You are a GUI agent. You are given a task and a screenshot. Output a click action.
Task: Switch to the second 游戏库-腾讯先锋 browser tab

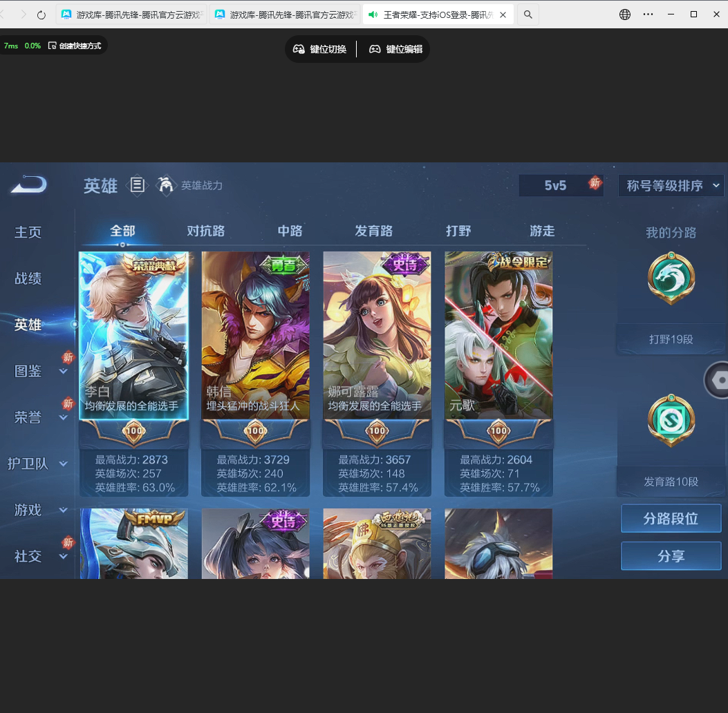tap(285, 15)
